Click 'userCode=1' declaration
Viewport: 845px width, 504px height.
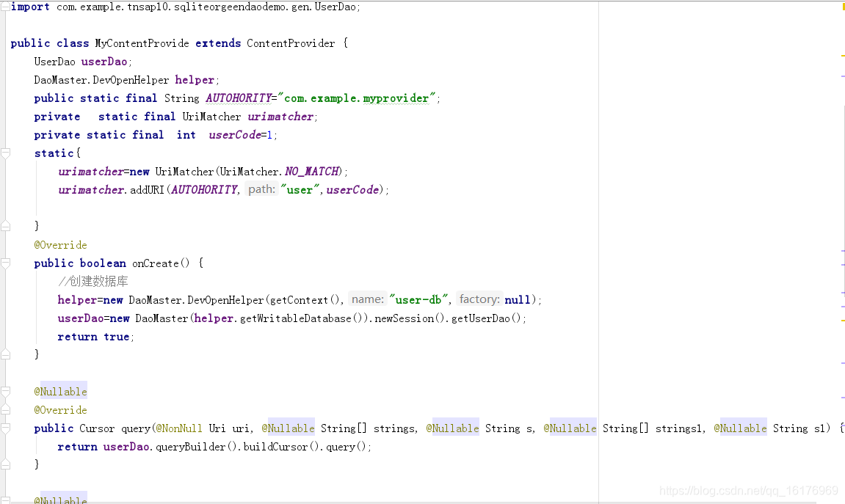[241, 134]
